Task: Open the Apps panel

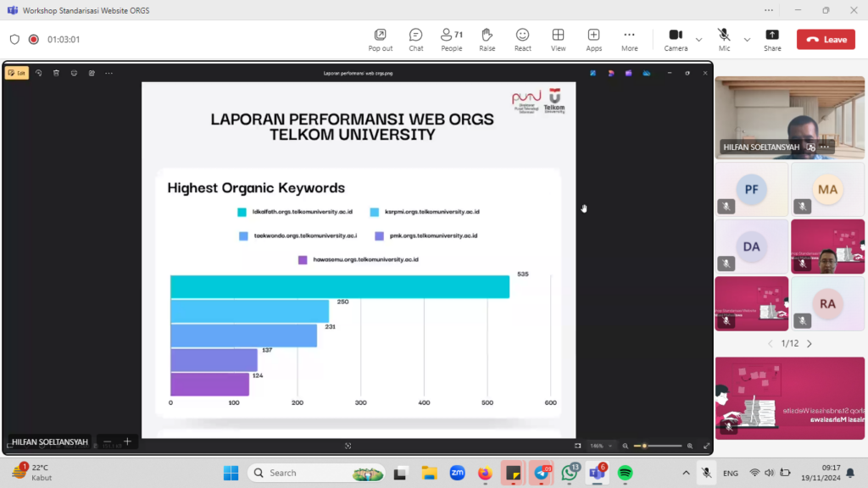Action: tap(593, 40)
